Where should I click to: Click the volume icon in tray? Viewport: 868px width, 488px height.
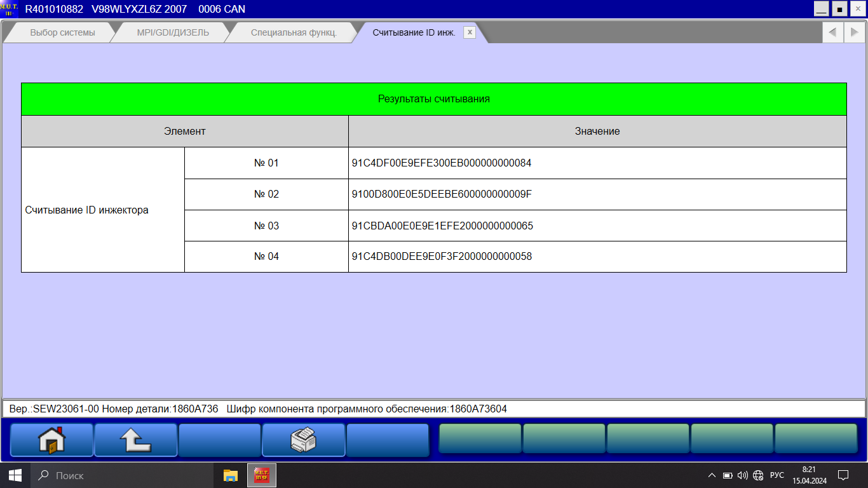pyautogui.click(x=743, y=475)
